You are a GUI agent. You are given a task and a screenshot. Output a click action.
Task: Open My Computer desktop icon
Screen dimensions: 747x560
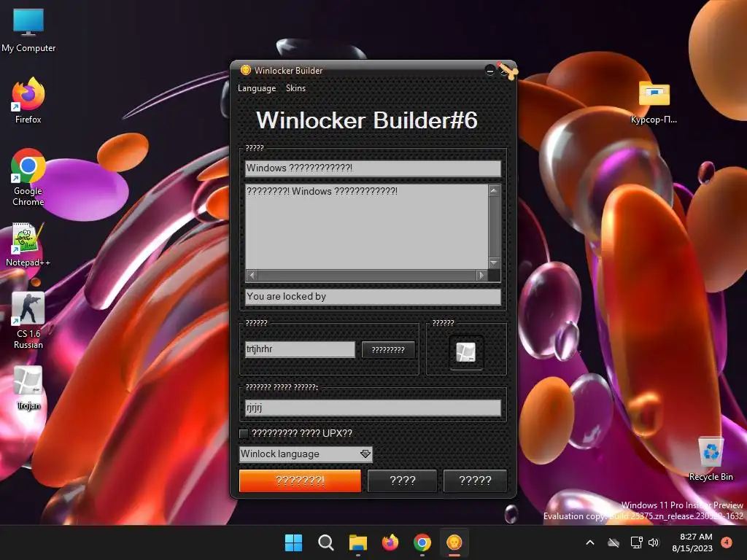pos(28,30)
